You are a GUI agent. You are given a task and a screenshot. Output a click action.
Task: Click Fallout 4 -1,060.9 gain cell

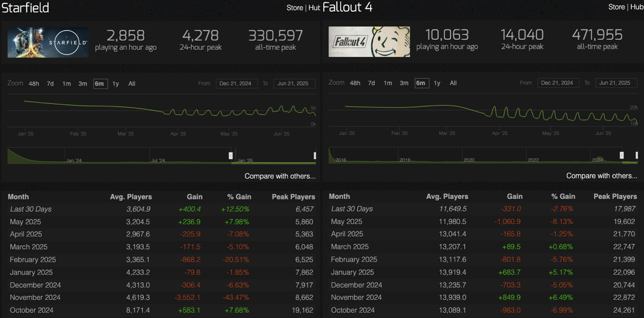(x=508, y=222)
